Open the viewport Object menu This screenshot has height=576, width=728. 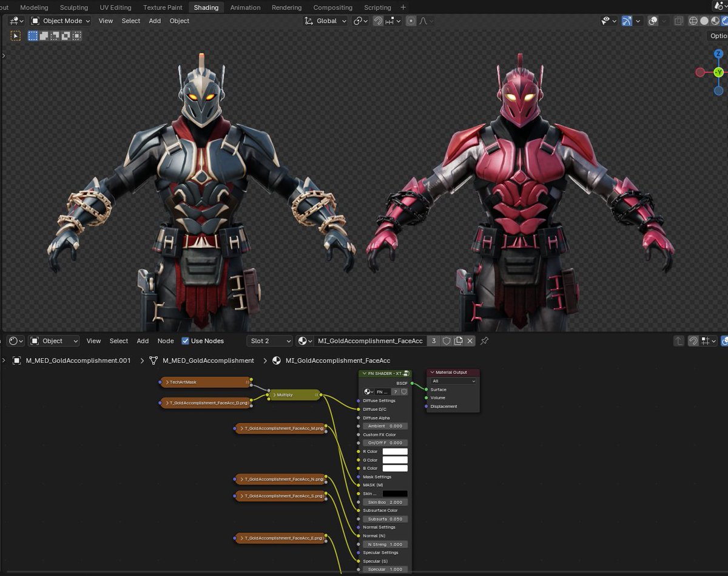coord(180,21)
